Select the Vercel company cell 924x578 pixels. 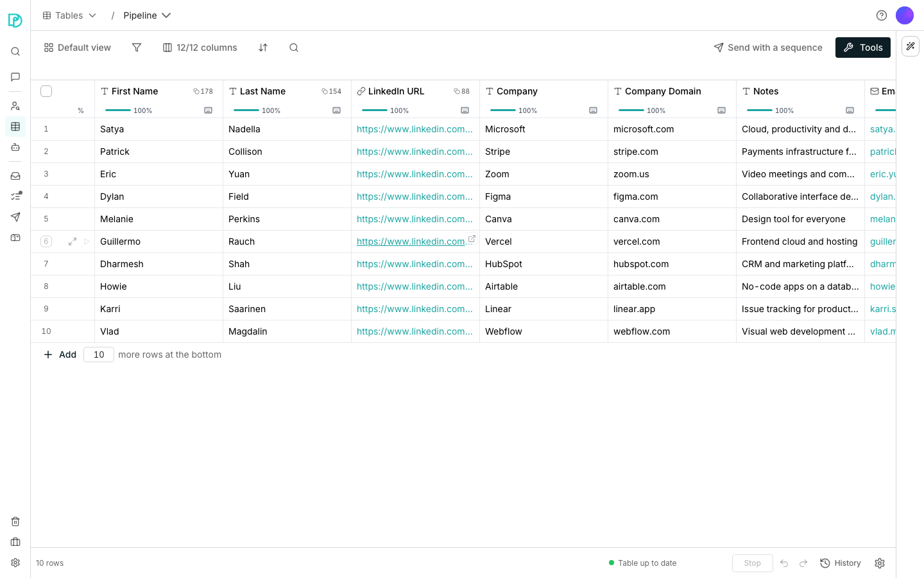543,241
